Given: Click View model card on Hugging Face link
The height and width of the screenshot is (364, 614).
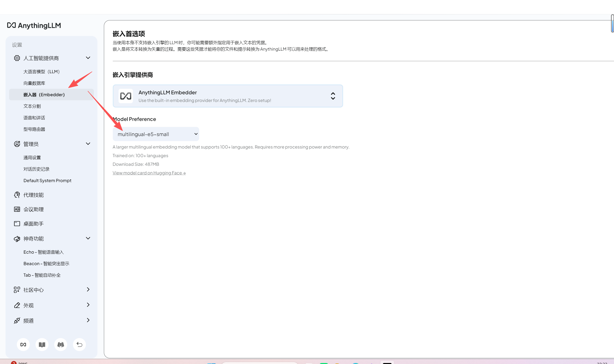Looking at the screenshot, I should (x=149, y=173).
